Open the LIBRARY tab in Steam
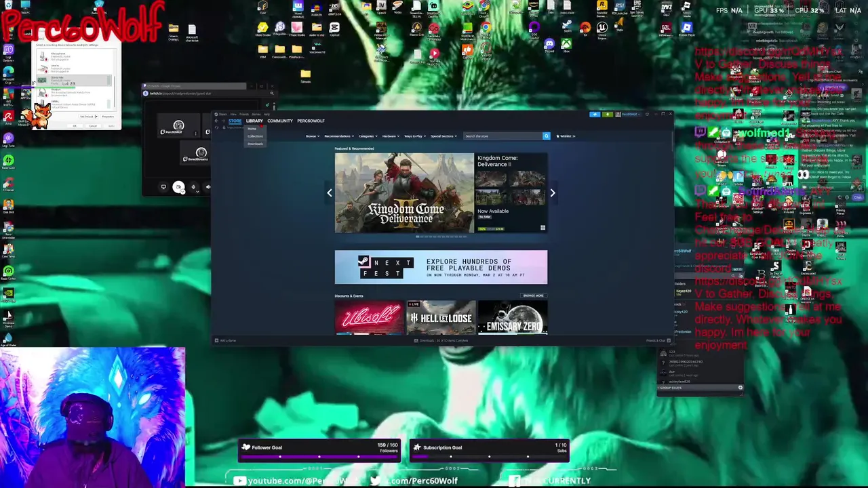 (x=254, y=121)
